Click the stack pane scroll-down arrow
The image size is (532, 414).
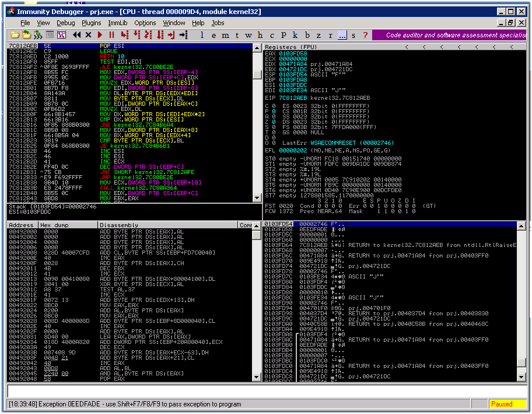521,376
